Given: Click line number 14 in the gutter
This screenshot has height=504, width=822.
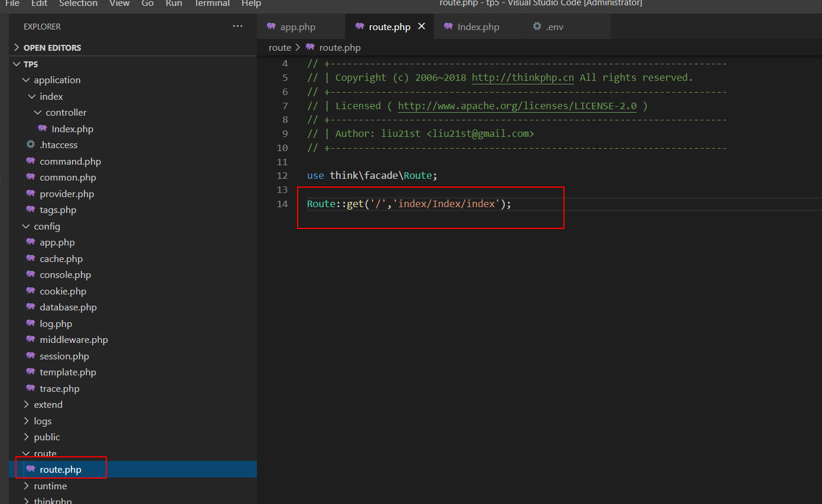Looking at the screenshot, I should tap(282, 204).
